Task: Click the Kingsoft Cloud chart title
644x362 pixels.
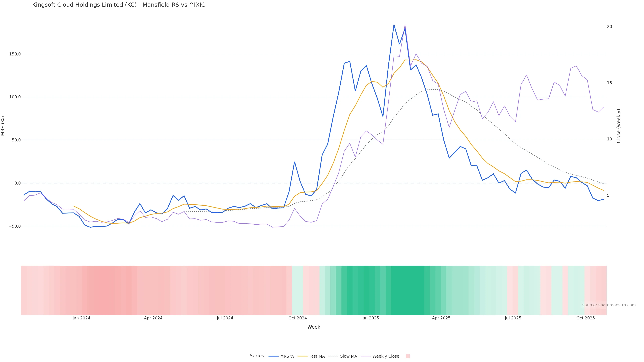Action: [119, 5]
